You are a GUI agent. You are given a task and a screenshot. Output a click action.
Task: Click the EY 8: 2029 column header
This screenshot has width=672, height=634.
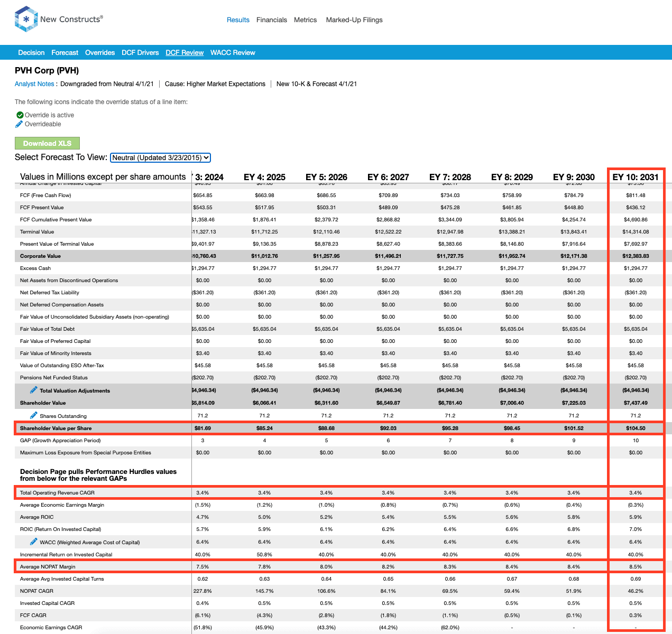512,177
